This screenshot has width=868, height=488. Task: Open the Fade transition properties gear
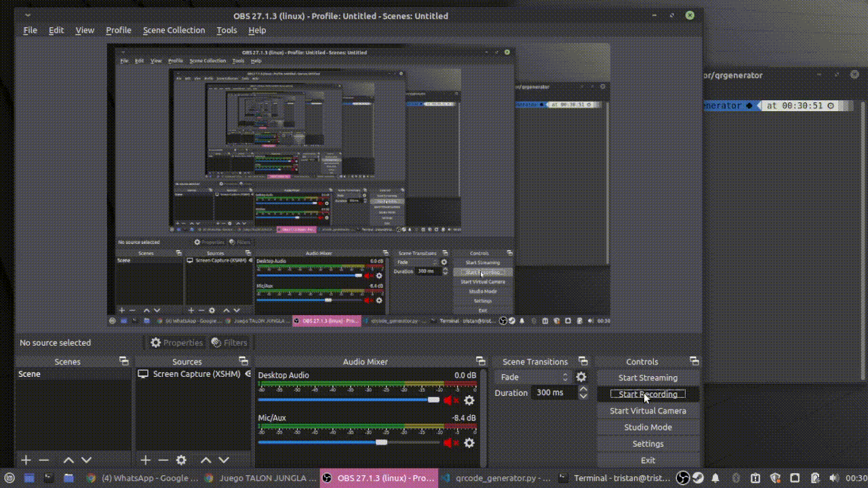click(x=581, y=378)
